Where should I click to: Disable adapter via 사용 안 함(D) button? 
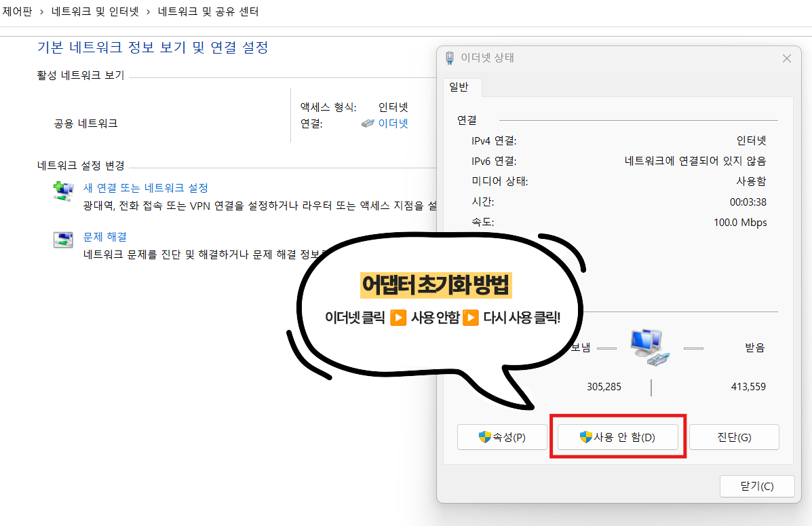click(617, 437)
